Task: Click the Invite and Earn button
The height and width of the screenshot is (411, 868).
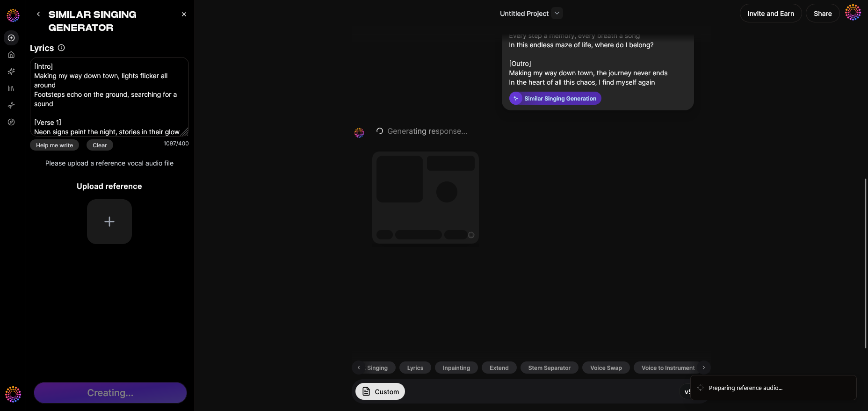Action: pyautogui.click(x=771, y=14)
